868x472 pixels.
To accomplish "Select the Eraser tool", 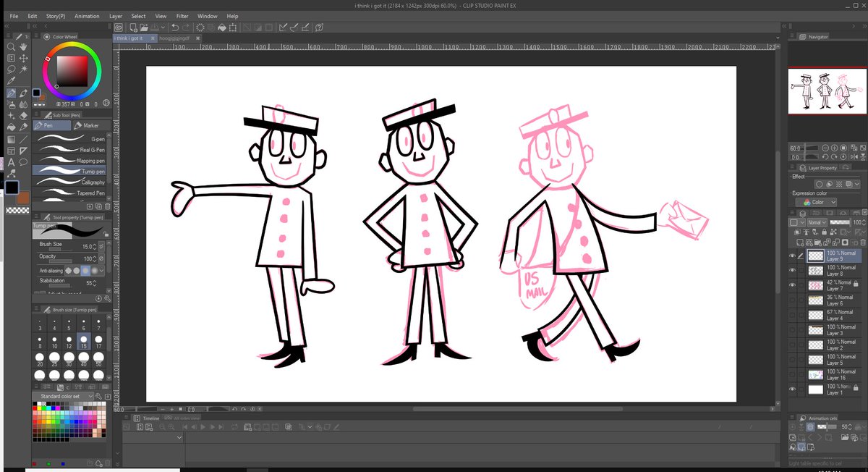I will 23,116.
